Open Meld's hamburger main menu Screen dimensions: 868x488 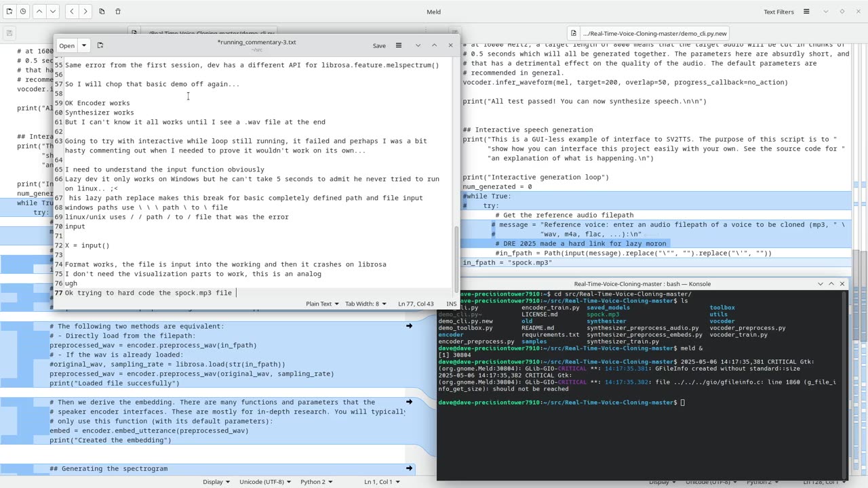(x=806, y=12)
